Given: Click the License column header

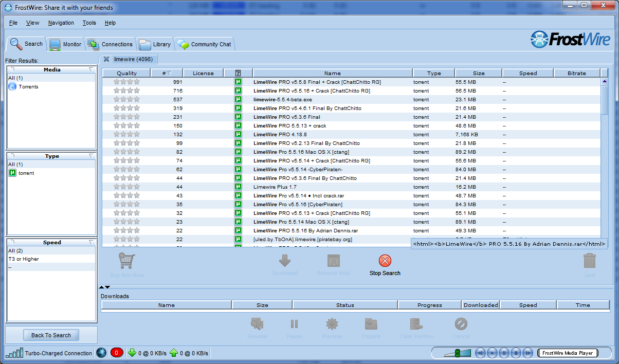Looking at the screenshot, I should pyautogui.click(x=203, y=73).
